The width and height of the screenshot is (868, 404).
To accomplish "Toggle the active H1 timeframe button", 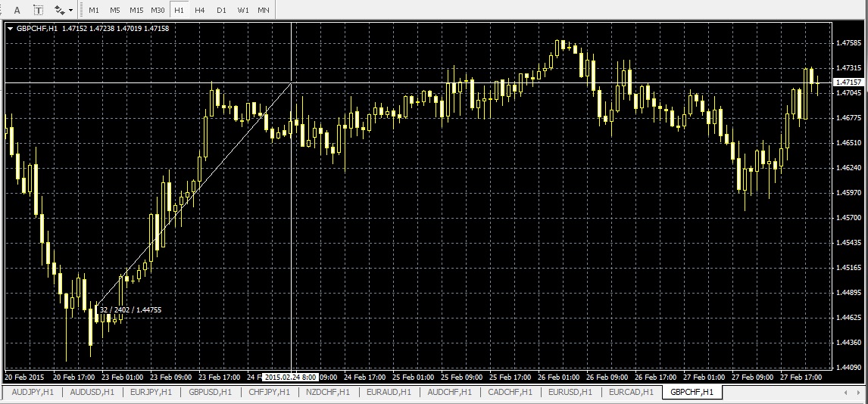I will pyautogui.click(x=179, y=10).
